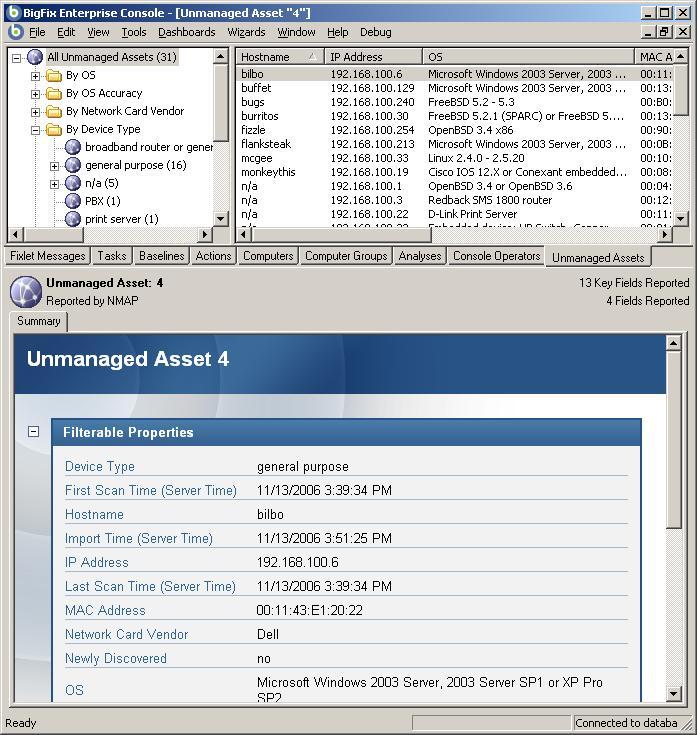Viewport: 697px width, 735px height.
Task: Expand the By Network Card Vendor node
Action: [35, 112]
